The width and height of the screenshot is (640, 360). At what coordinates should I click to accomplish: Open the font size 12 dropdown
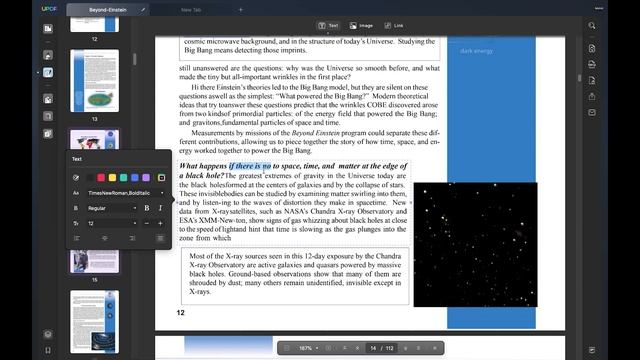112,223
